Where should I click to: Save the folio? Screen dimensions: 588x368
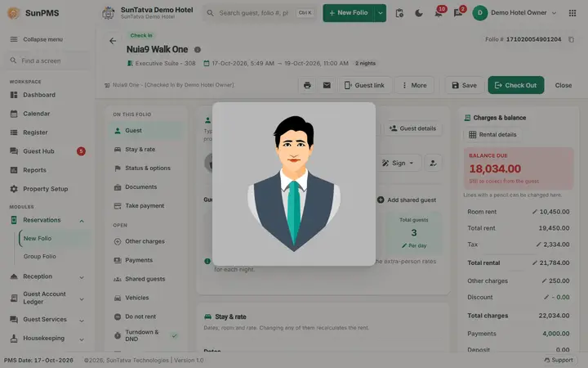(x=464, y=85)
